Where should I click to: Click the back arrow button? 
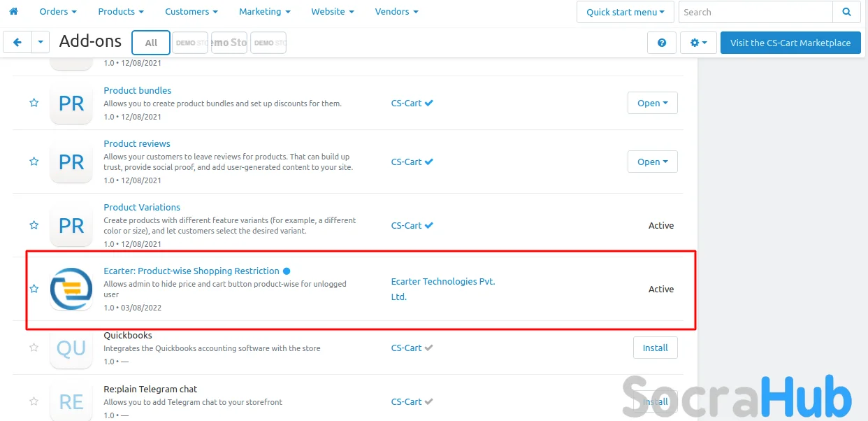coord(17,43)
